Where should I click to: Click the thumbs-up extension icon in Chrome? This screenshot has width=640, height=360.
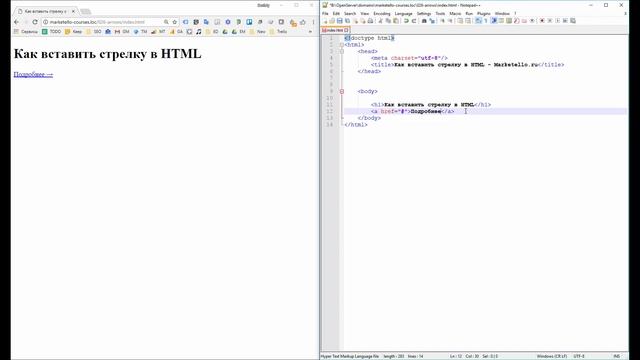[x=302, y=22]
